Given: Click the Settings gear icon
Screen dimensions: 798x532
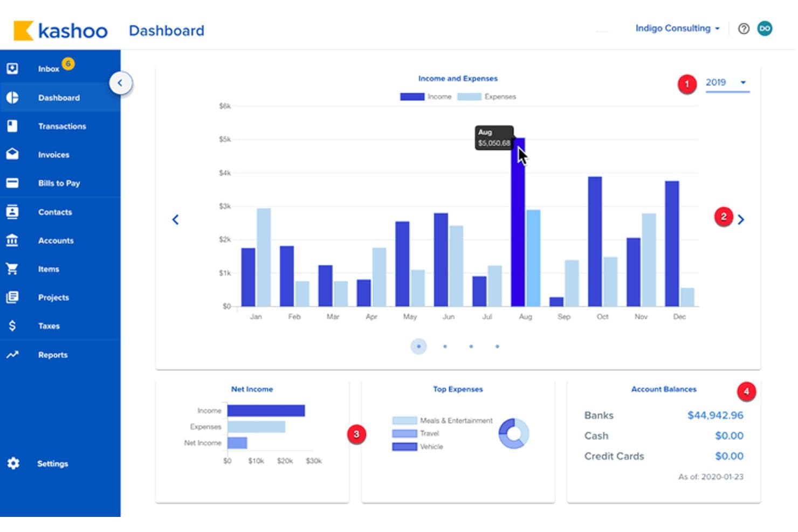Looking at the screenshot, I should click(13, 463).
